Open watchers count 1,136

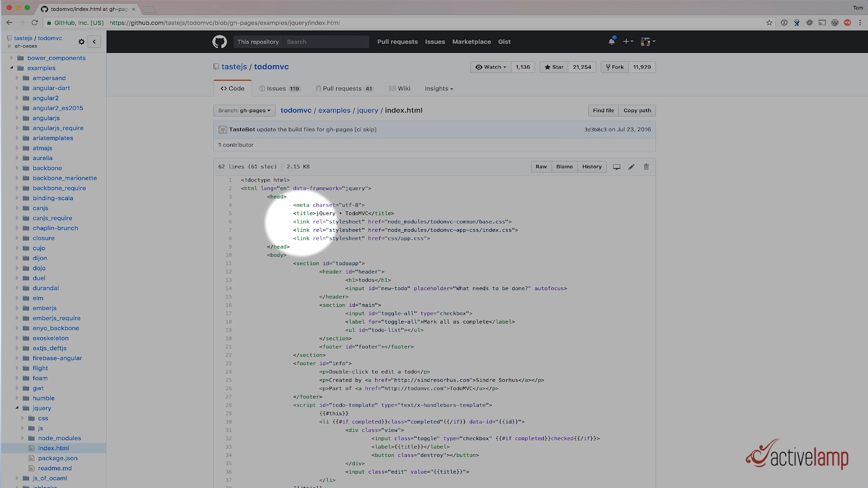pos(523,67)
